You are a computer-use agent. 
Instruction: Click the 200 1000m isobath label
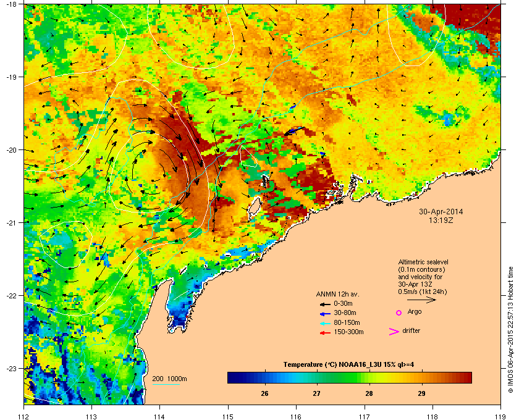(x=169, y=379)
